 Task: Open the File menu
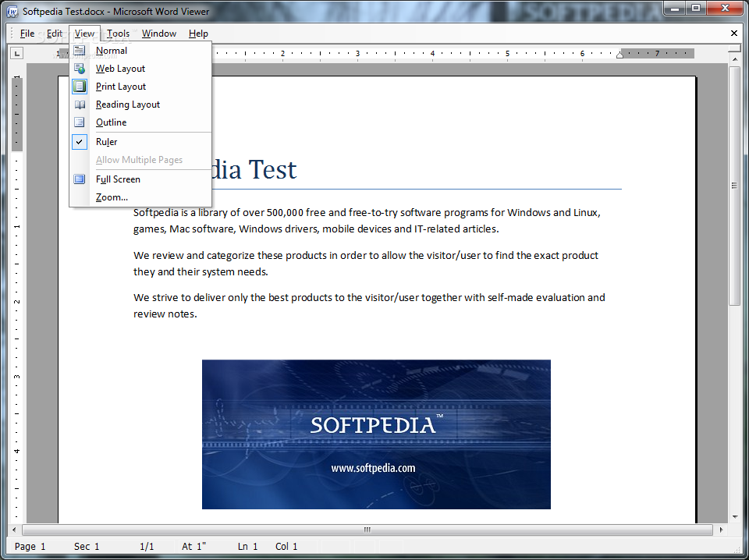coord(27,34)
